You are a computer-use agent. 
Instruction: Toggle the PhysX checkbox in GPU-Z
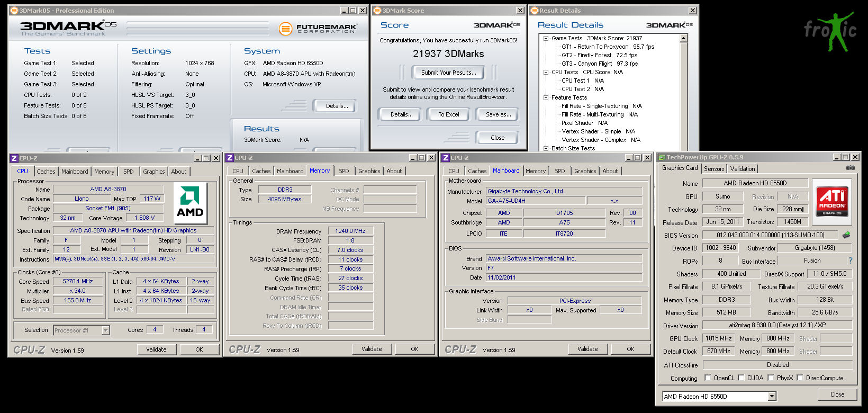[x=771, y=378]
